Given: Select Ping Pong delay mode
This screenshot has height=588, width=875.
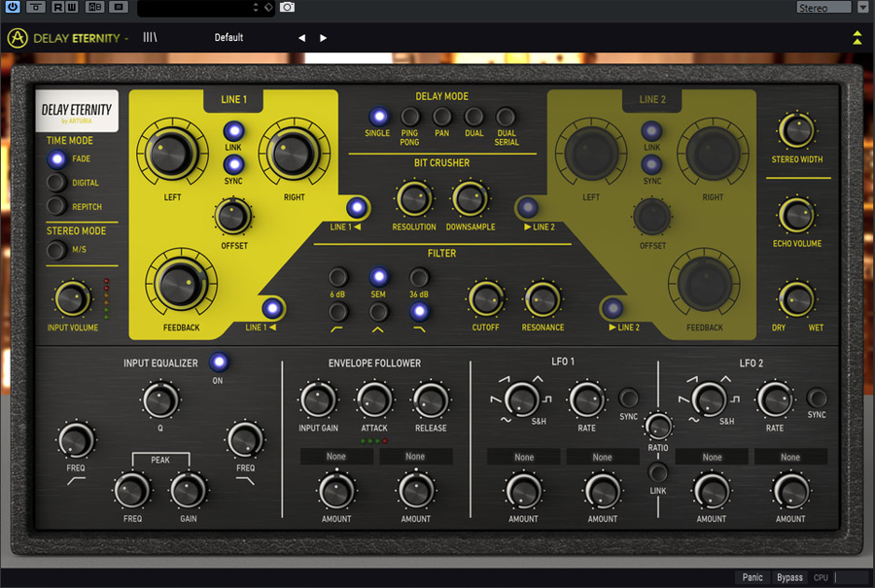Looking at the screenshot, I should click(410, 117).
